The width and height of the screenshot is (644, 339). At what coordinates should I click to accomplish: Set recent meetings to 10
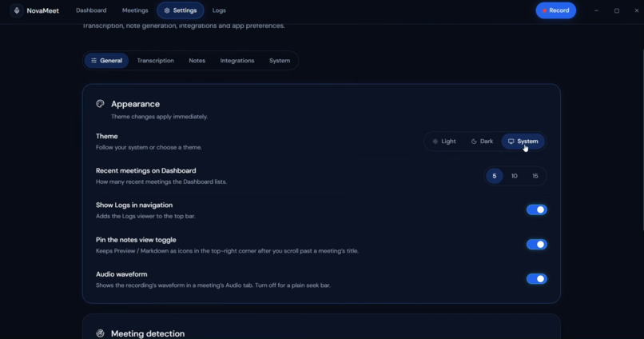[515, 176]
